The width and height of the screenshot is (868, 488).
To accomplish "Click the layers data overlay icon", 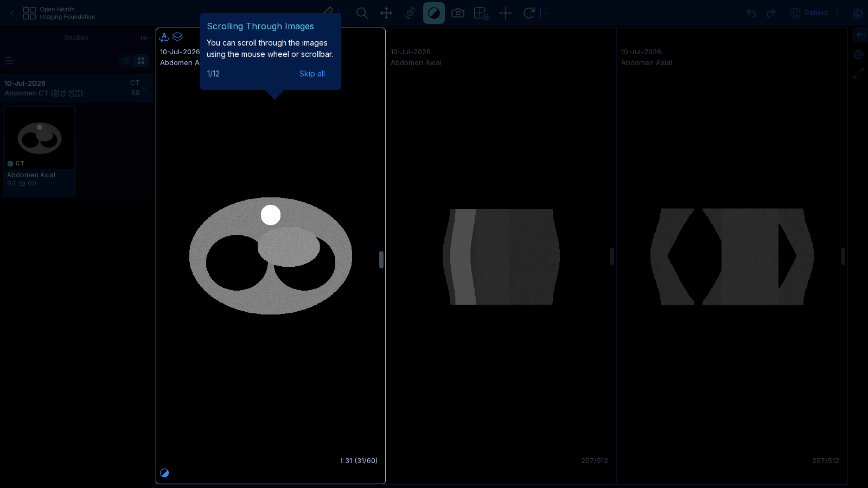I will (x=177, y=36).
